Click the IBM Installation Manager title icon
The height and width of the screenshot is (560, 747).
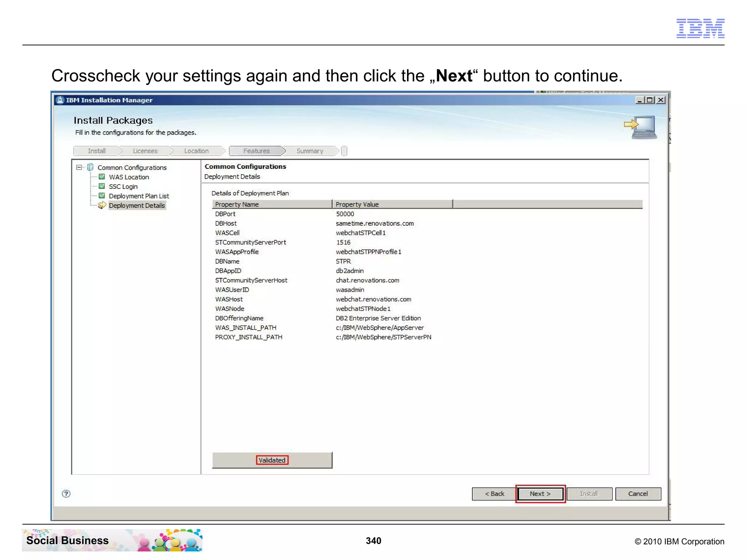(x=60, y=100)
